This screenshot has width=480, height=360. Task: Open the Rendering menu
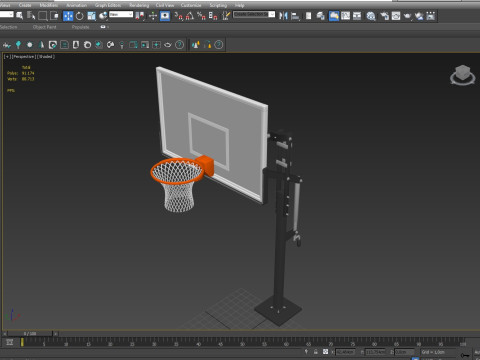pos(139,5)
